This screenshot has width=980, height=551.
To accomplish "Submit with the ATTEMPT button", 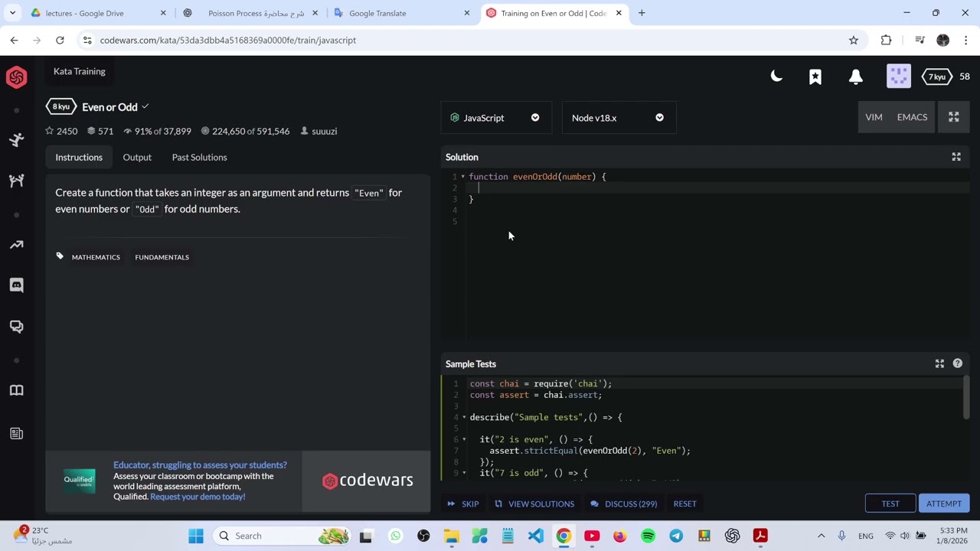I will click(944, 504).
